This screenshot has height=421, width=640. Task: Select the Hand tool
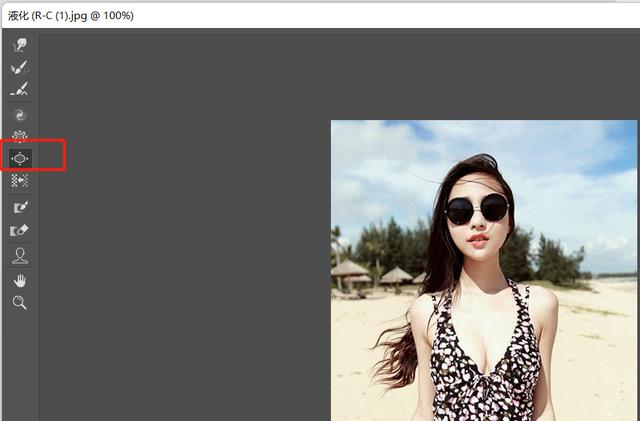coord(20,281)
